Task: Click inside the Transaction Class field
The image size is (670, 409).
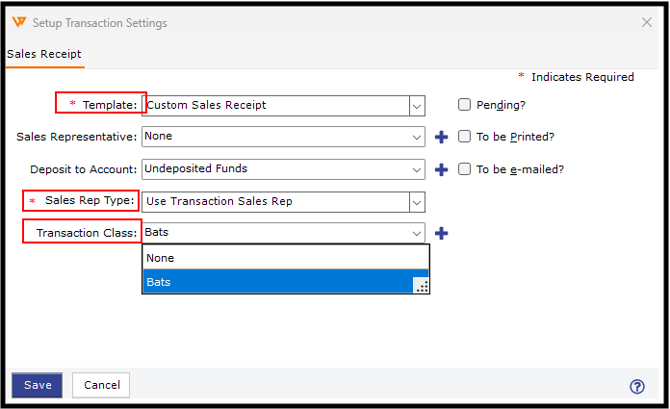Action: coord(270,233)
